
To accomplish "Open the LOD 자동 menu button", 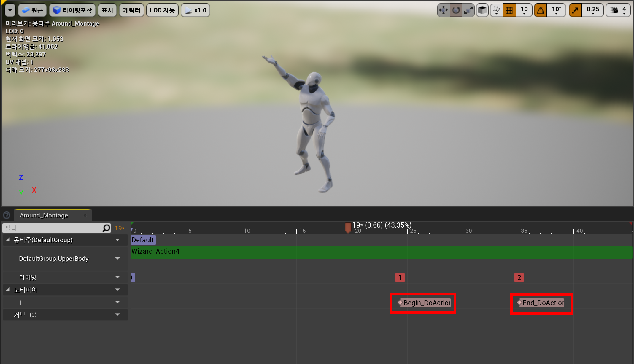I will coord(162,10).
